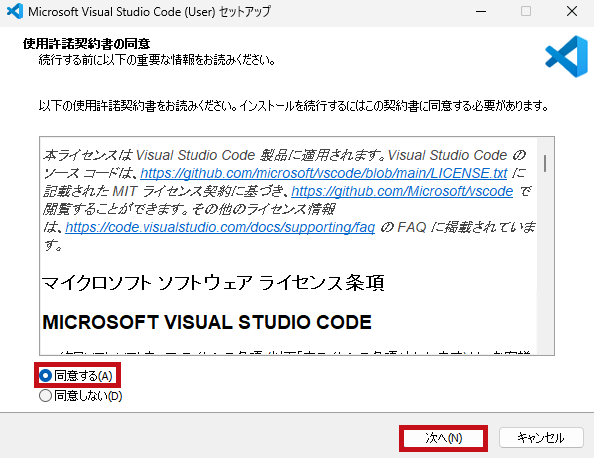594x458 pixels.
Task: Click the disabled maximize button
Action: click(526, 11)
